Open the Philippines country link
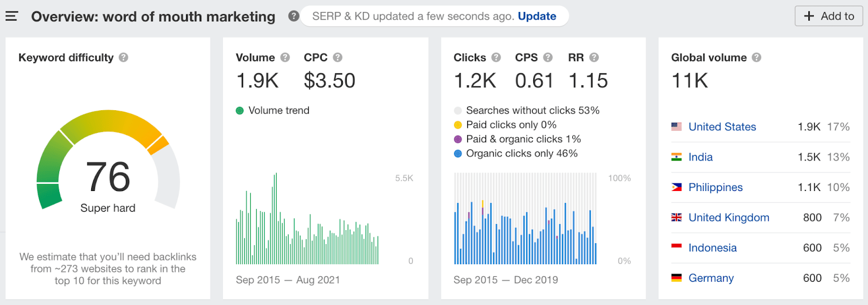This screenshot has width=868, height=305. click(715, 187)
